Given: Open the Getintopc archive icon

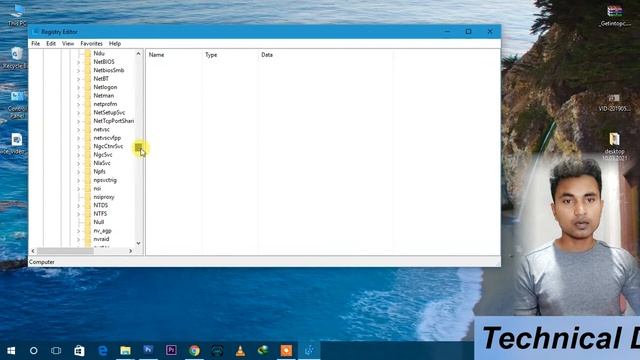Looking at the screenshot, I should [x=614, y=16].
